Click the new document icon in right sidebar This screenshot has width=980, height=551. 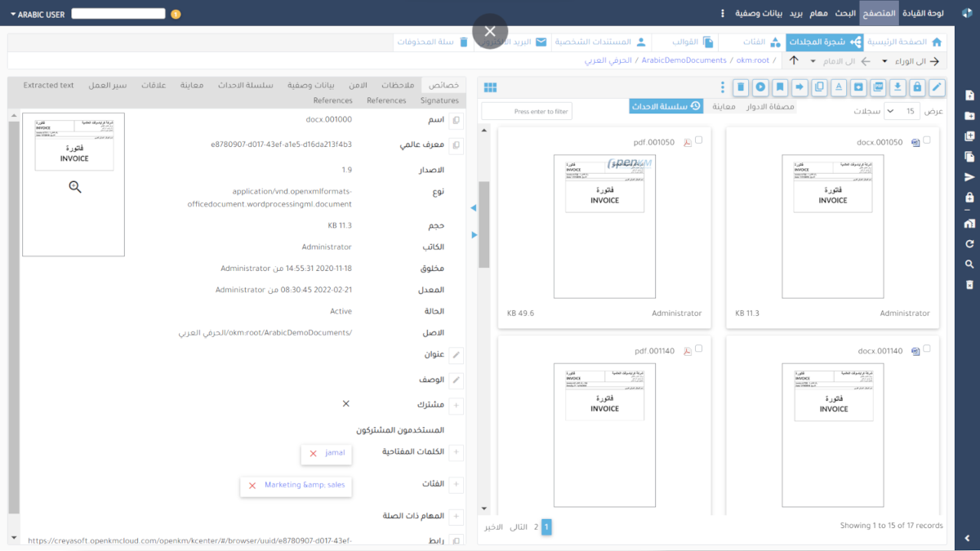(x=969, y=96)
